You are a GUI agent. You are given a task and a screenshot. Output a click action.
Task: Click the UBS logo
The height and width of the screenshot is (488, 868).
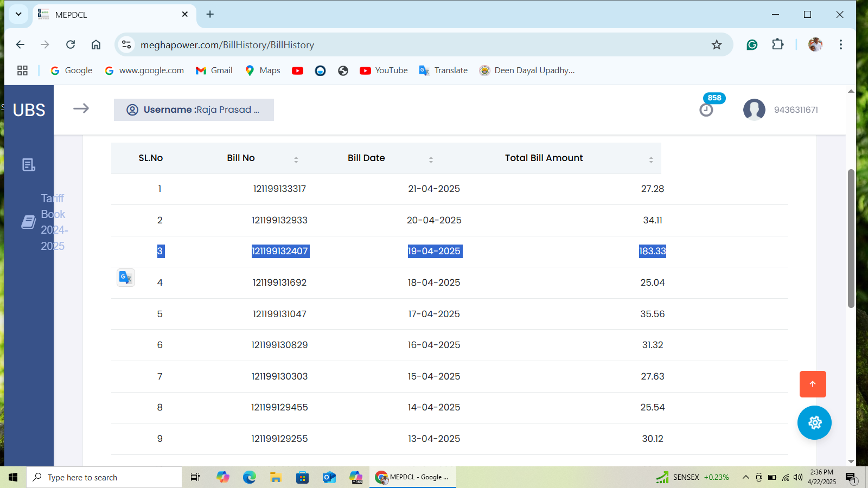click(x=29, y=110)
